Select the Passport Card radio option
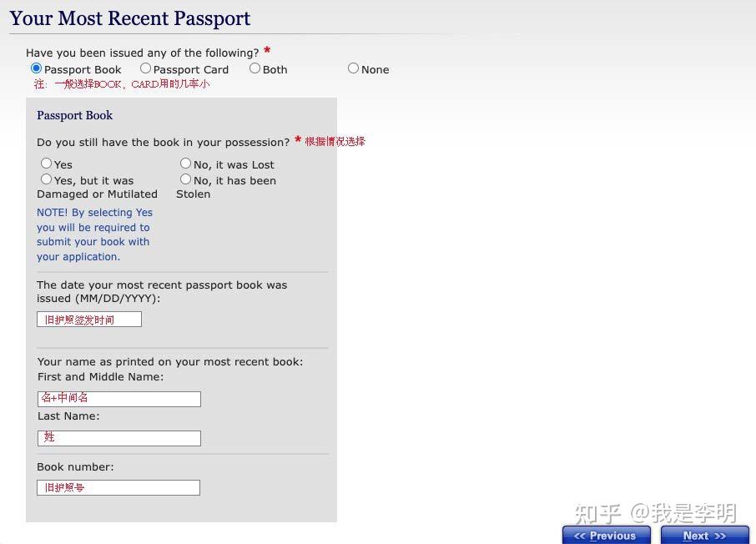The height and width of the screenshot is (544, 756). [145, 68]
